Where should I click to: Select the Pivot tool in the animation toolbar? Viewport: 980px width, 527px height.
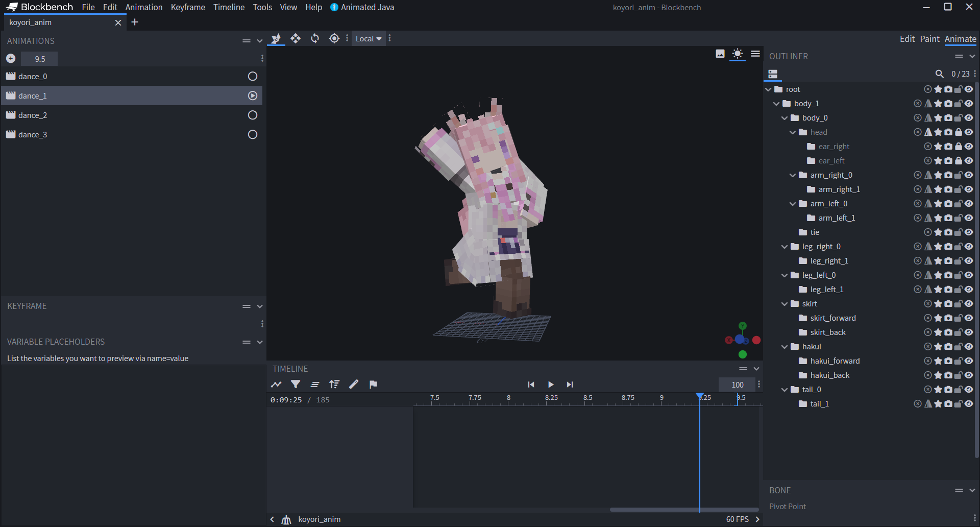pos(334,38)
